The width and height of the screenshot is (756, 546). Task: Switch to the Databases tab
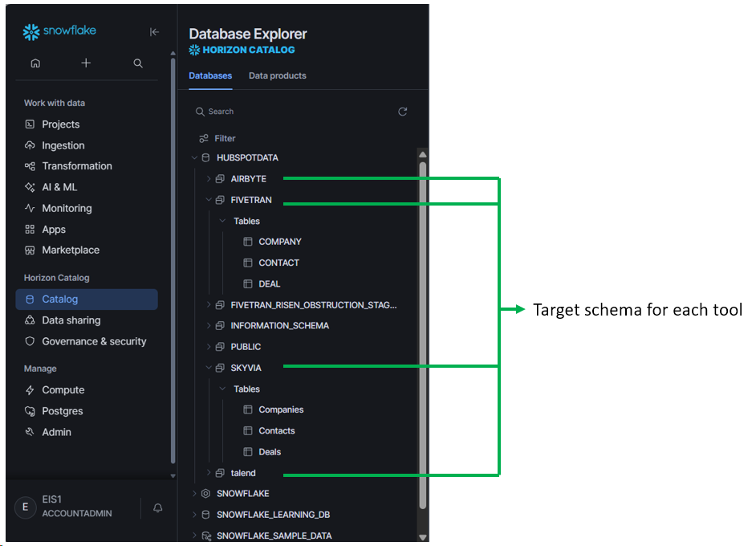[210, 75]
